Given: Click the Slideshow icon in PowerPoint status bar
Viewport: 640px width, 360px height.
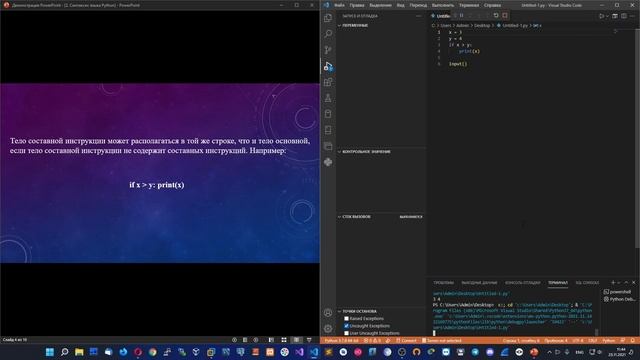Looking at the screenshot, I should 309,340.
